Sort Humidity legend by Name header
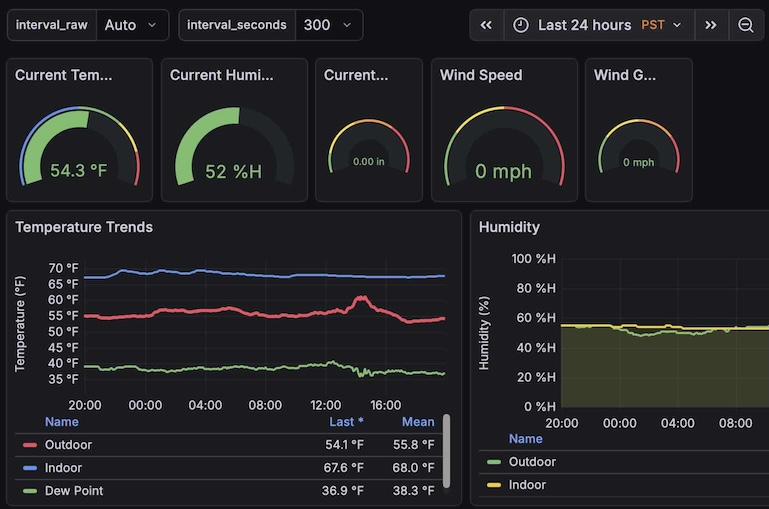Image resolution: width=769 pixels, height=509 pixels. coord(526,439)
